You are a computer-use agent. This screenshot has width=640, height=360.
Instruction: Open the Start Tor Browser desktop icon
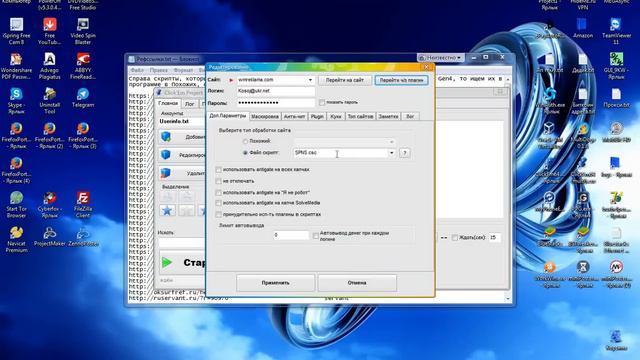pos(16,204)
